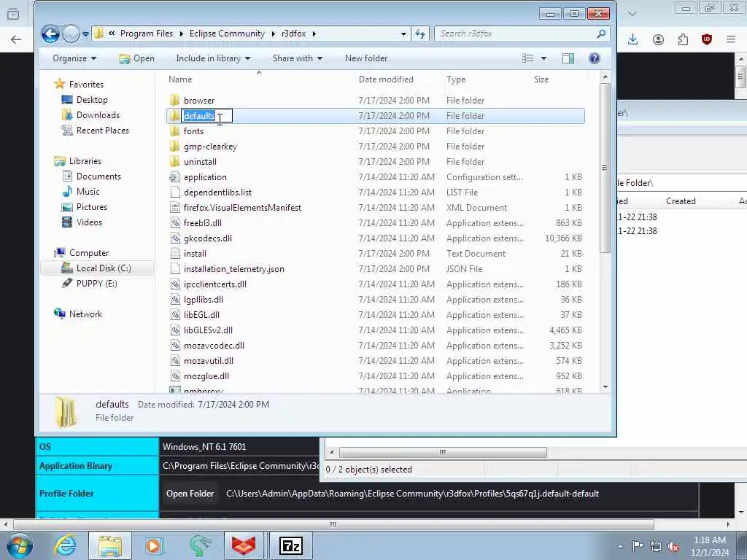Image resolution: width=747 pixels, height=560 pixels.
Task: Select firefox.VisualElementsManifest file icon
Action: (175, 208)
